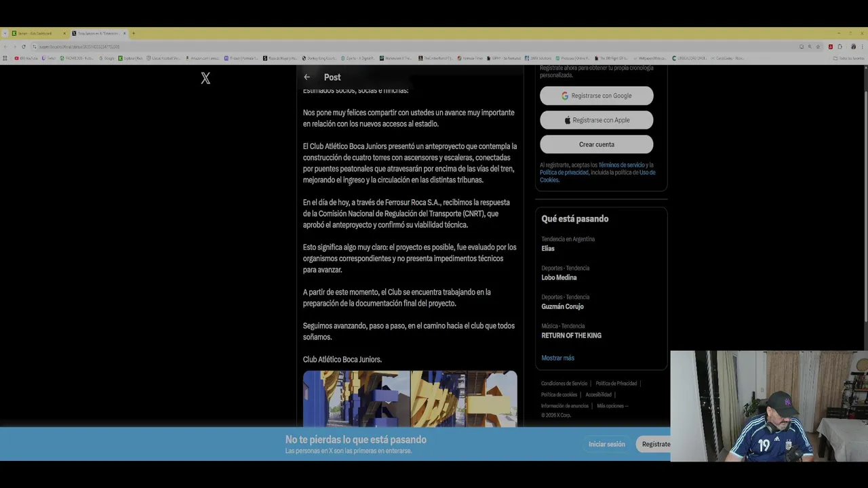Close the X post tab

[124, 33]
